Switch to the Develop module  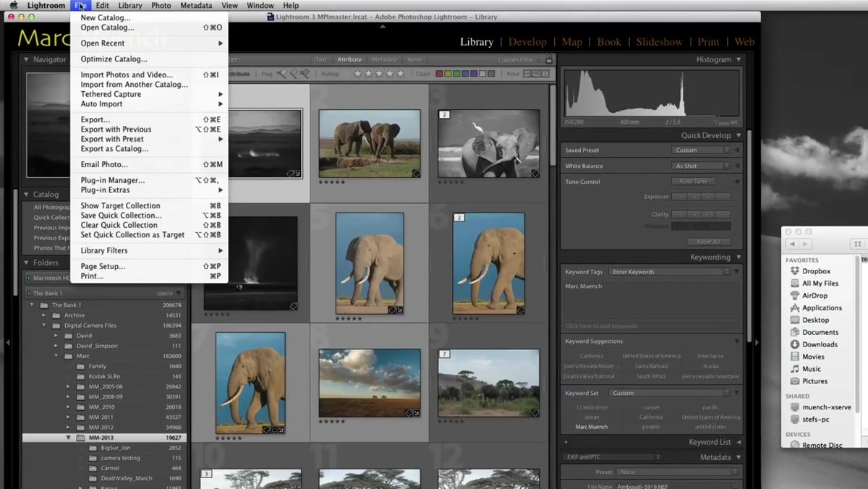(527, 42)
